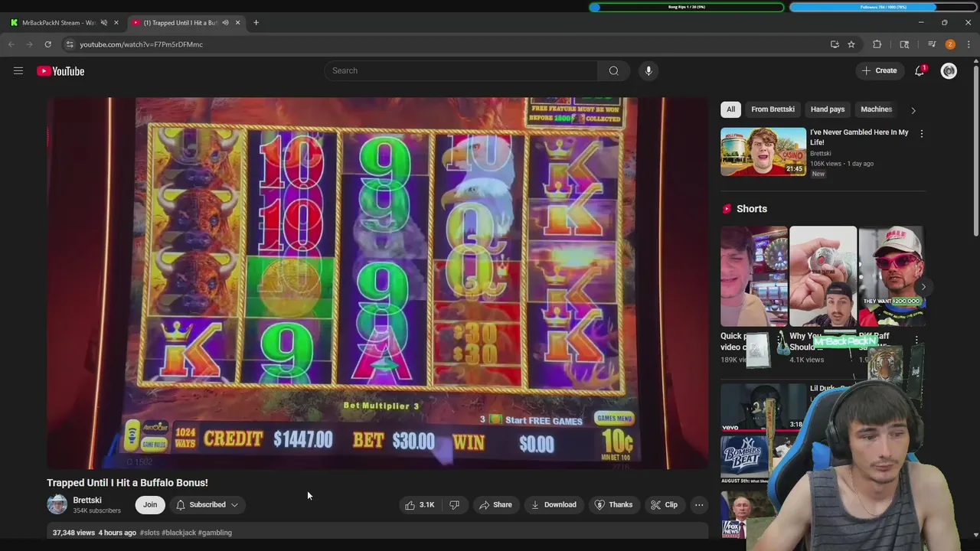The image size is (980, 551).
Task: Open 'I've Never Gambled Here' video thumbnail
Action: [763, 152]
